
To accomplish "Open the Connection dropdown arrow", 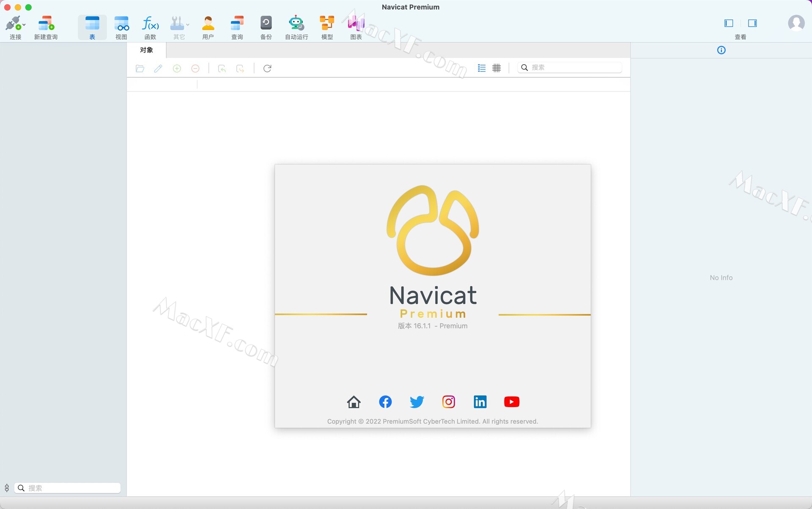I will [x=24, y=25].
